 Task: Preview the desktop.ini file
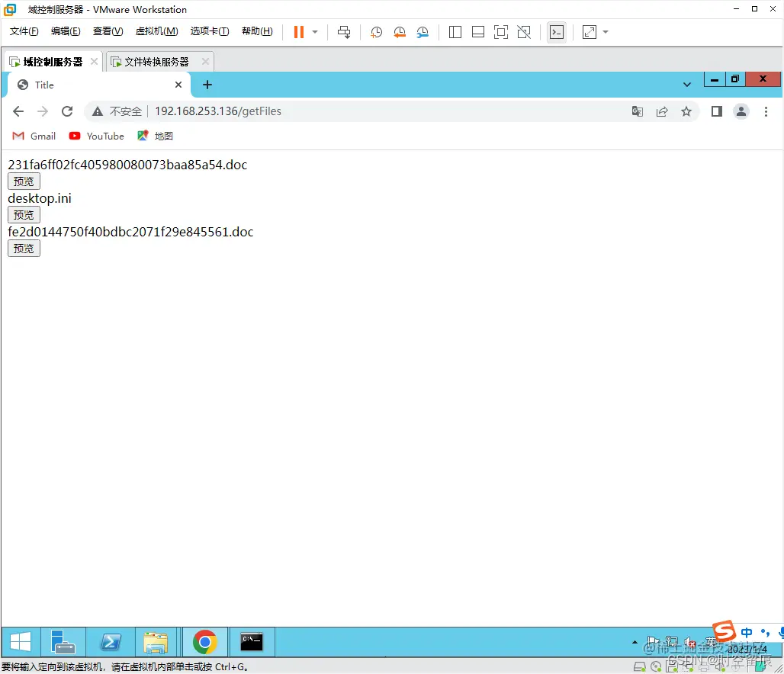point(24,214)
